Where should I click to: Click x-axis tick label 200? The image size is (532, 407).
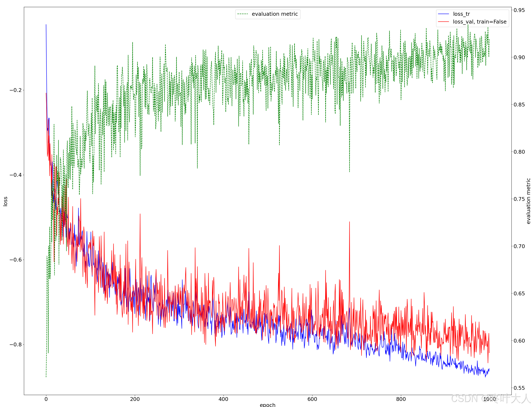pyautogui.click(x=135, y=399)
